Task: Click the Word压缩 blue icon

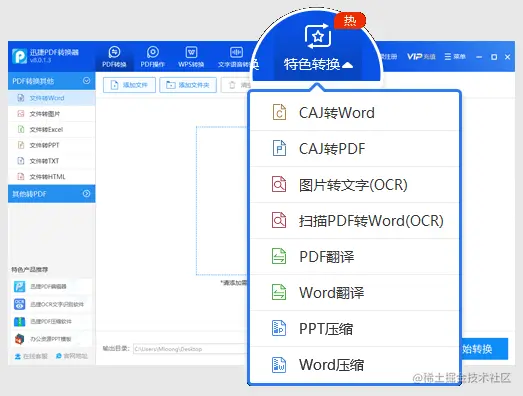Action: tap(279, 365)
